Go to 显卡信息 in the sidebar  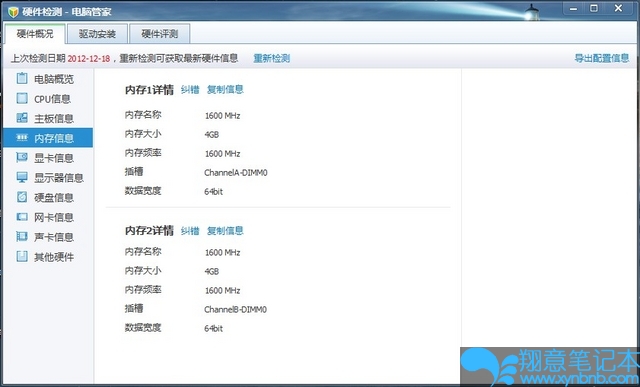48,158
